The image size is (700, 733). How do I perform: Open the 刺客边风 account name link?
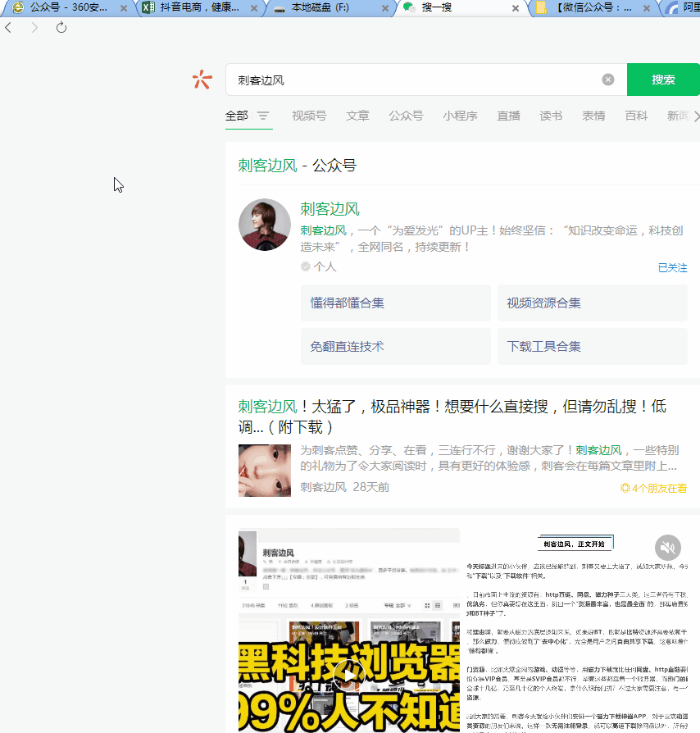(330, 209)
